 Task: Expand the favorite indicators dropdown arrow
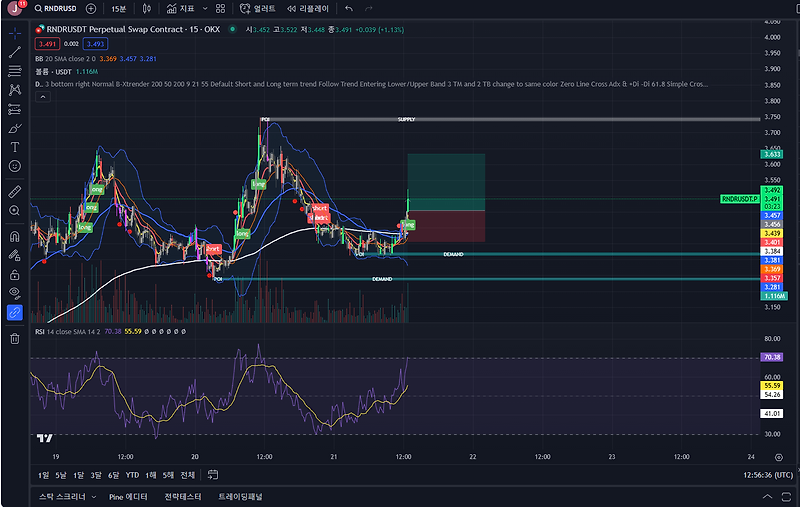click(x=205, y=9)
